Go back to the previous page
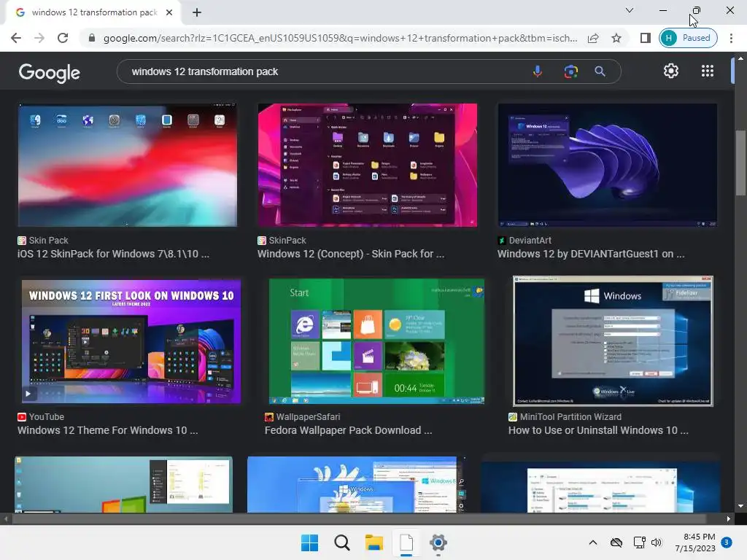Screen dimensions: 747x560 click(16, 38)
